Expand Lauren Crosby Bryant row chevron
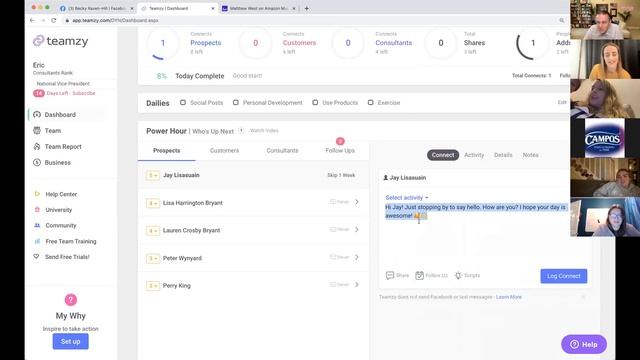The height and width of the screenshot is (360, 640). 357,229
